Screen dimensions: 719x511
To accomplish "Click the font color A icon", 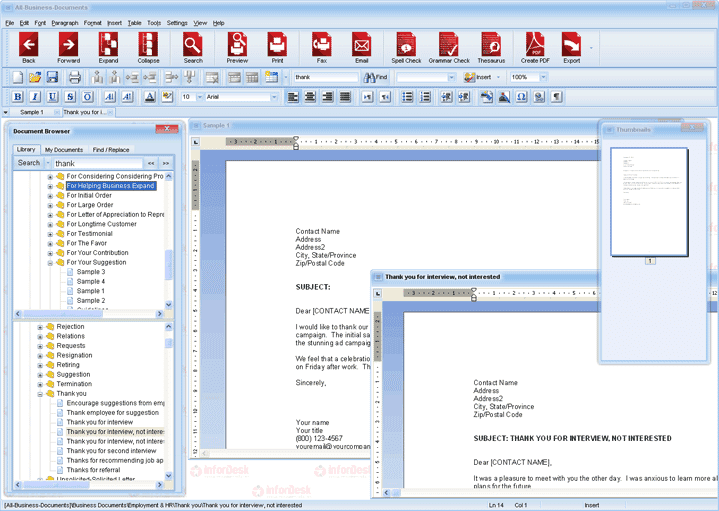I will (x=149, y=97).
